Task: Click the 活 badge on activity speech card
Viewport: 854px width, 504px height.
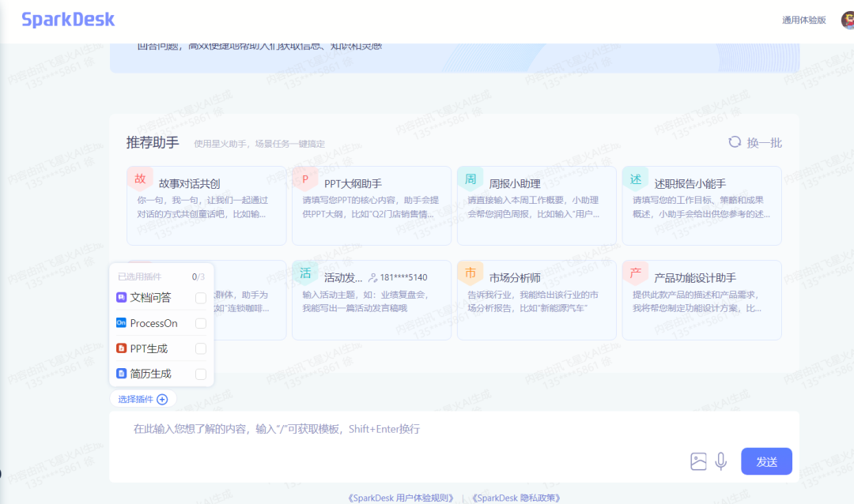Action: click(x=305, y=273)
